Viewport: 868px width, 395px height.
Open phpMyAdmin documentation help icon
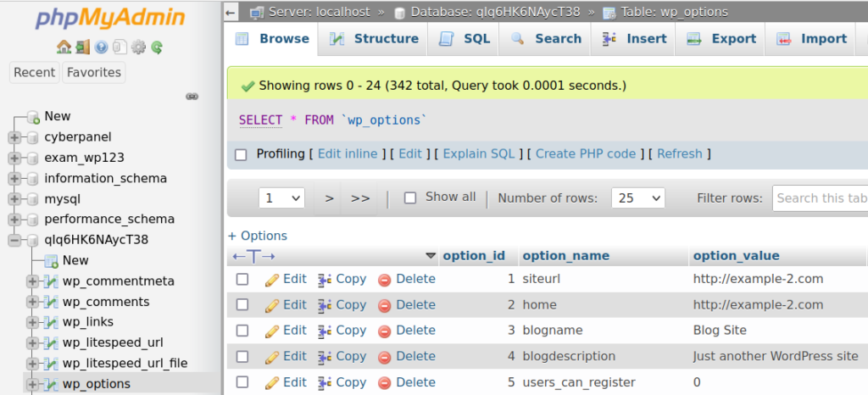tap(101, 47)
